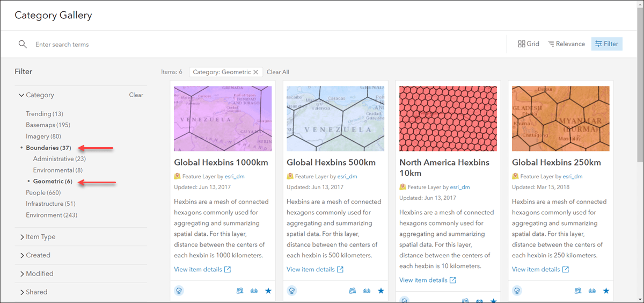644x303 pixels.
Task: Remove the Category: Geometric filter chip
Action: coord(256,72)
